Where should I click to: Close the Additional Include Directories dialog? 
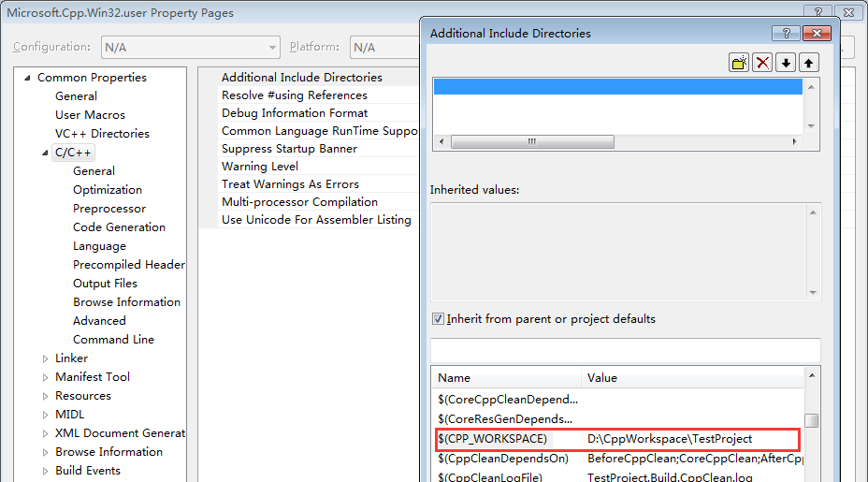(x=817, y=34)
